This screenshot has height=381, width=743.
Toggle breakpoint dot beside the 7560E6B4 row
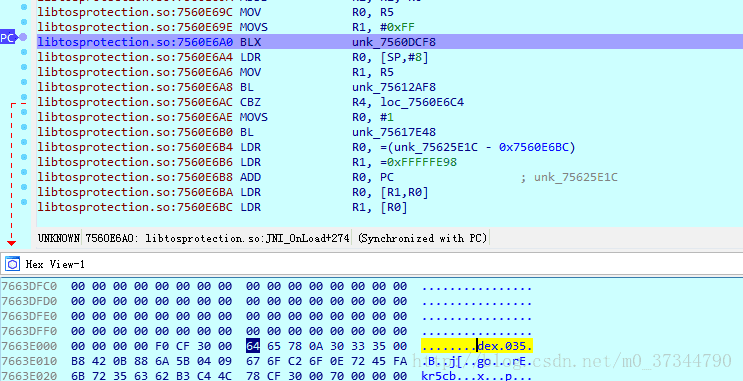click(x=24, y=143)
